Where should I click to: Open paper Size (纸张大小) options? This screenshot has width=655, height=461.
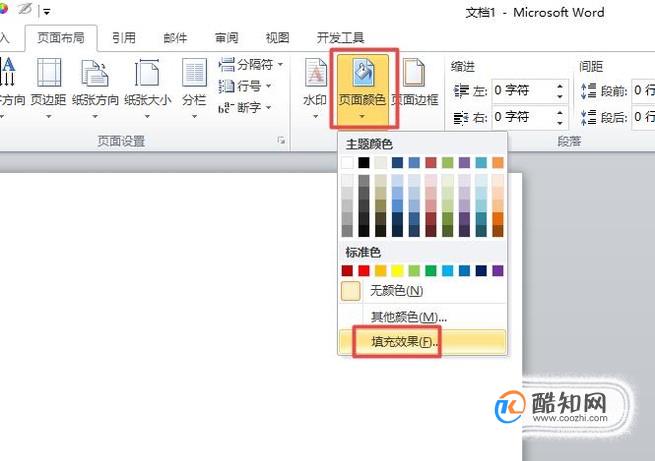coord(147,88)
